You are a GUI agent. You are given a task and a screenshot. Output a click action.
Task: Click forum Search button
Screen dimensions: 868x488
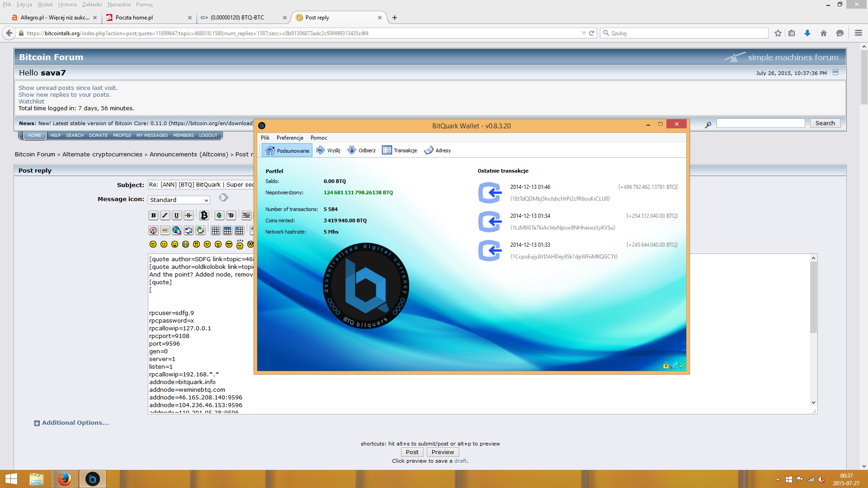[825, 123]
